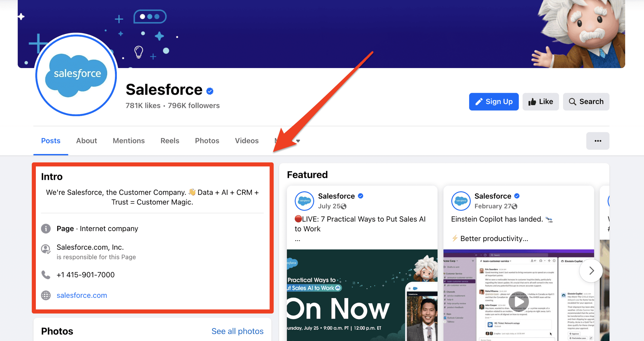Screen dimensions: 644x341
Task: Click the Internet company category text
Action: pos(109,229)
